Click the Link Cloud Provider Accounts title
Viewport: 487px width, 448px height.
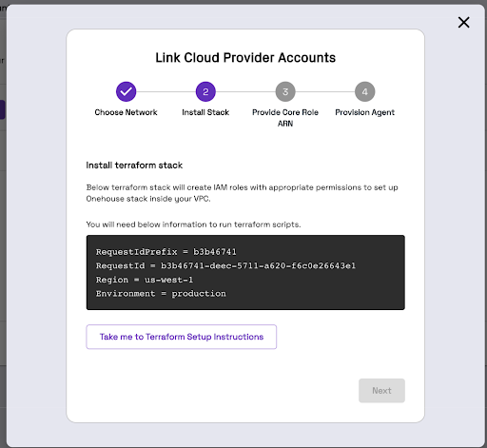coord(245,58)
